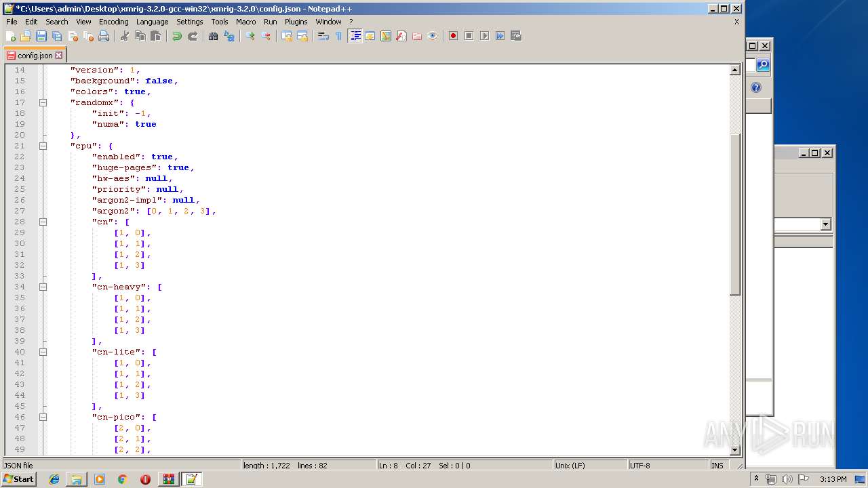Screen dimensions: 868x488
Task: Click the Save Recorded Macro icon
Action: 516,36
